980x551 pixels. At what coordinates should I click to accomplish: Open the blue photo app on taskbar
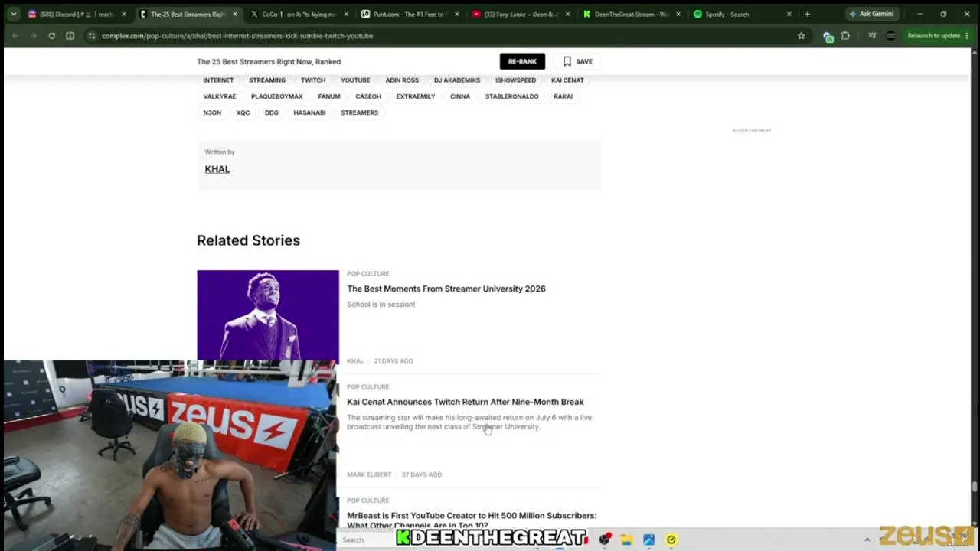tap(648, 540)
